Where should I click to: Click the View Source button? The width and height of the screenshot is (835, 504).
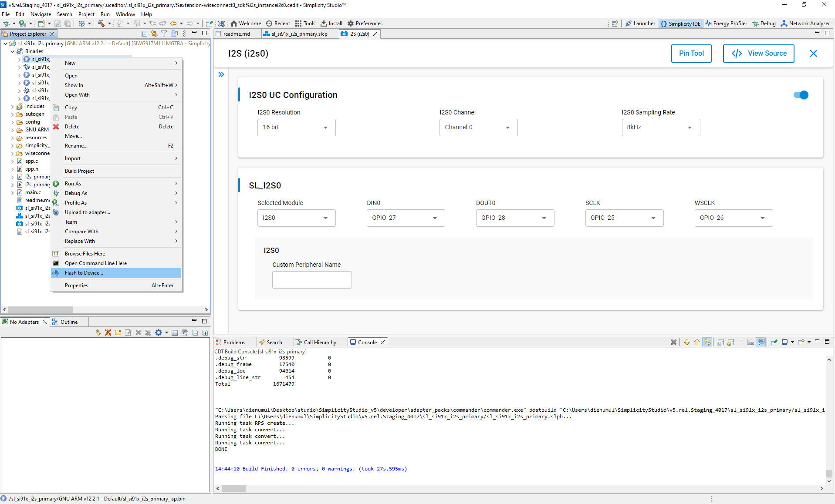coord(758,54)
